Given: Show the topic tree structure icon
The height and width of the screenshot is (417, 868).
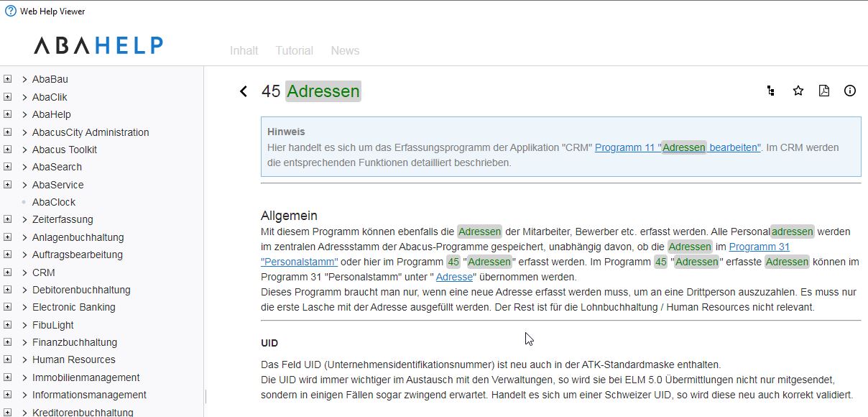Looking at the screenshot, I should [x=771, y=91].
